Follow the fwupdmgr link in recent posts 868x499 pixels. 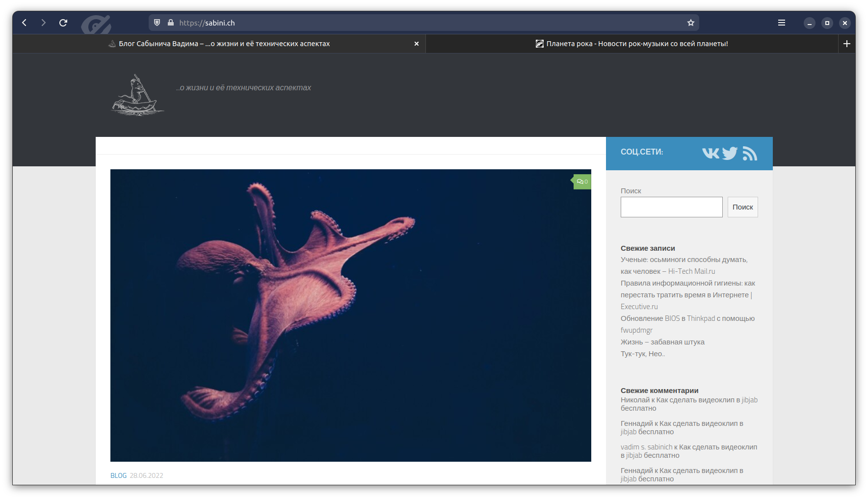pos(636,330)
